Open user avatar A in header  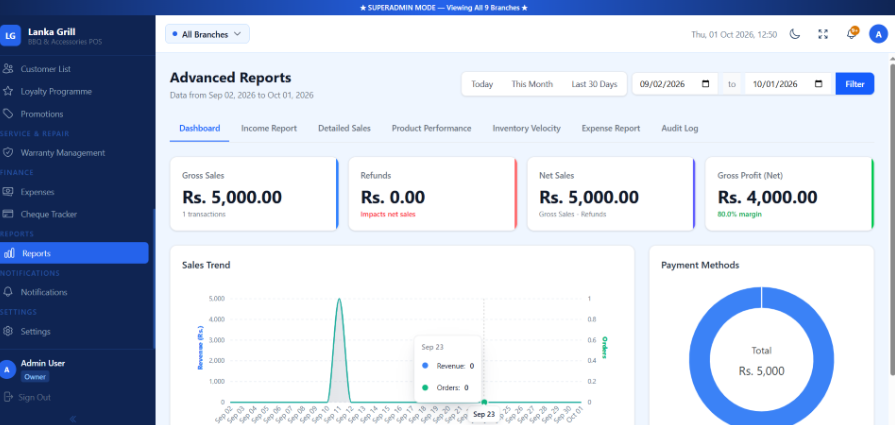click(x=878, y=34)
